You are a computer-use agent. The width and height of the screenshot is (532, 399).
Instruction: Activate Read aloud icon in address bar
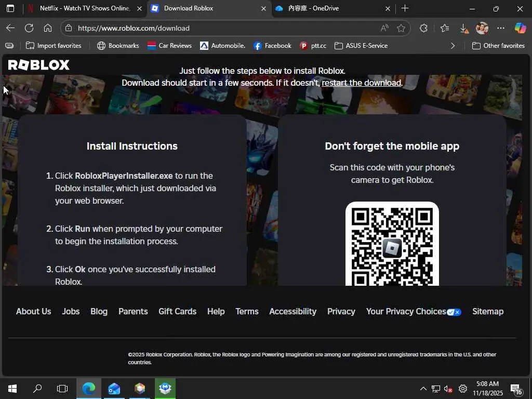[x=384, y=28]
